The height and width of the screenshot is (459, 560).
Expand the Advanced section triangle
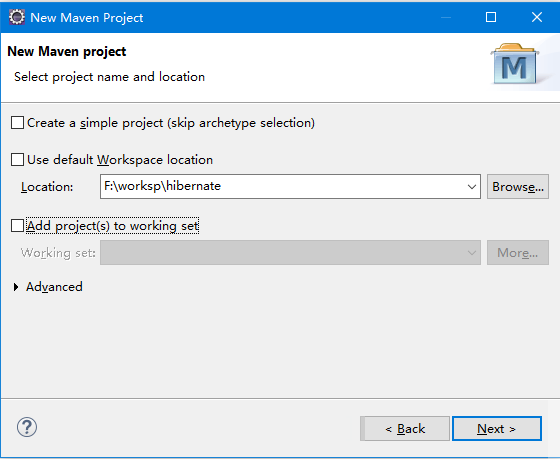coord(16,287)
